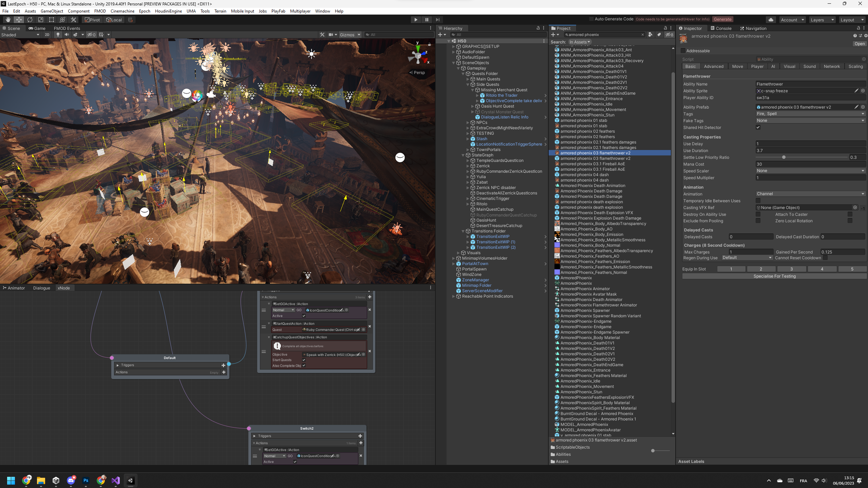Collapse Quests Folder in Hierarchy
The height and width of the screenshot is (488, 868).
tap(463, 74)
